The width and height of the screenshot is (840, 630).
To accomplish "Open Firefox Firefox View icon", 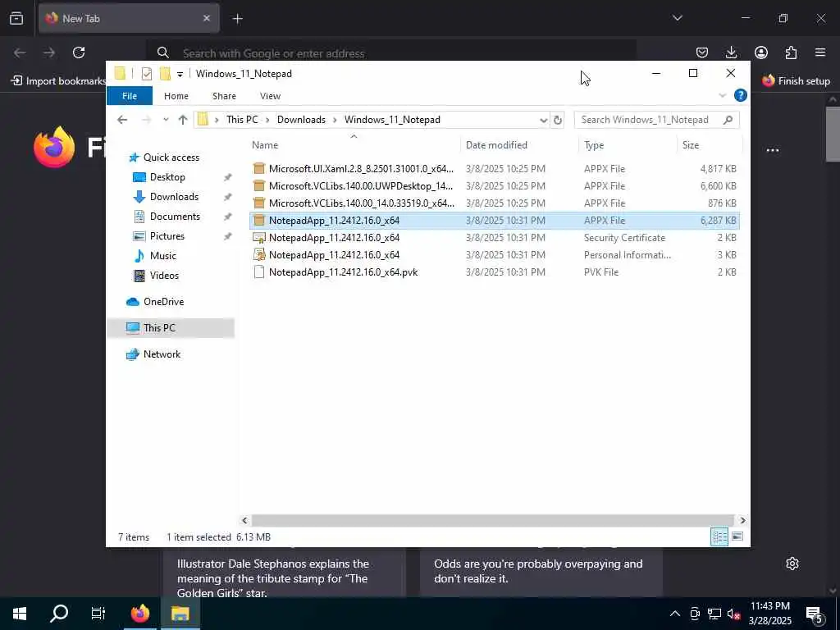I will pos(16,18).
